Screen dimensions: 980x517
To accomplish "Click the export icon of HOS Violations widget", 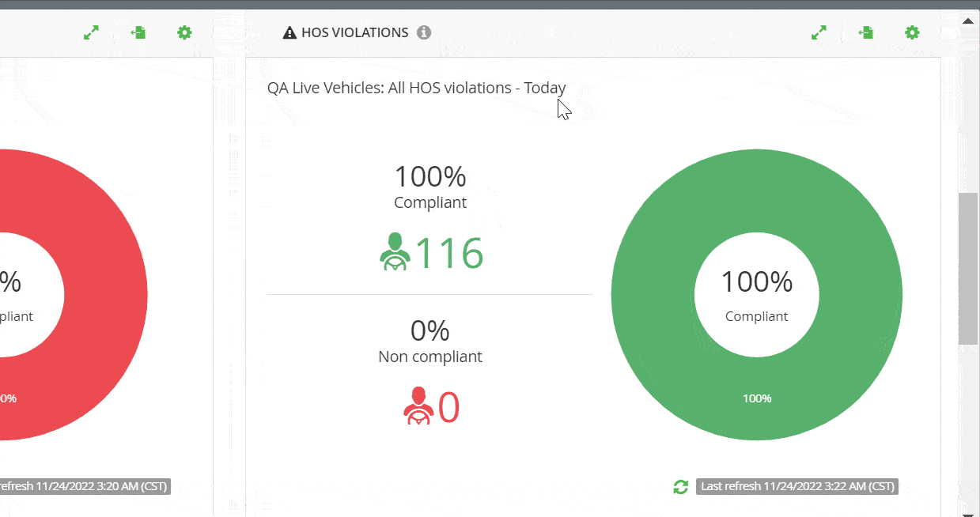I will point(865,32).
